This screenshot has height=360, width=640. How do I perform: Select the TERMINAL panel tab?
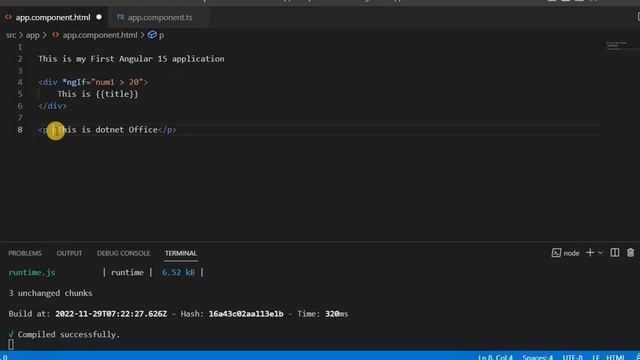point(181,253)
